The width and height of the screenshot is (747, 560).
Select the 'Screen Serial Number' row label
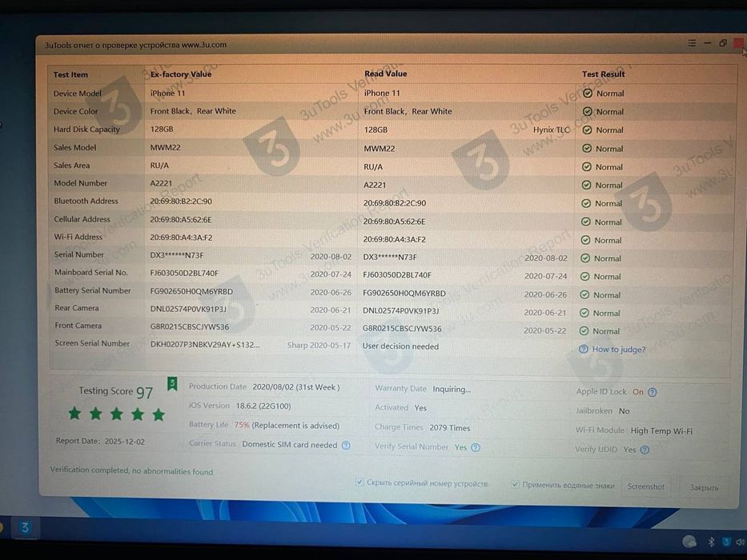click(92, 343)
